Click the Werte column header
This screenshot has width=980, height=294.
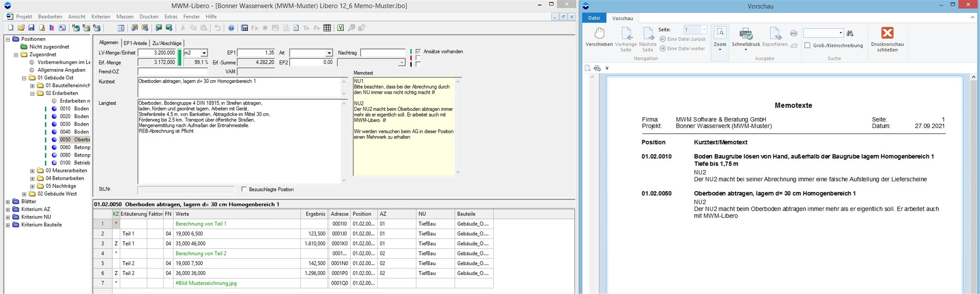[237, 214]
